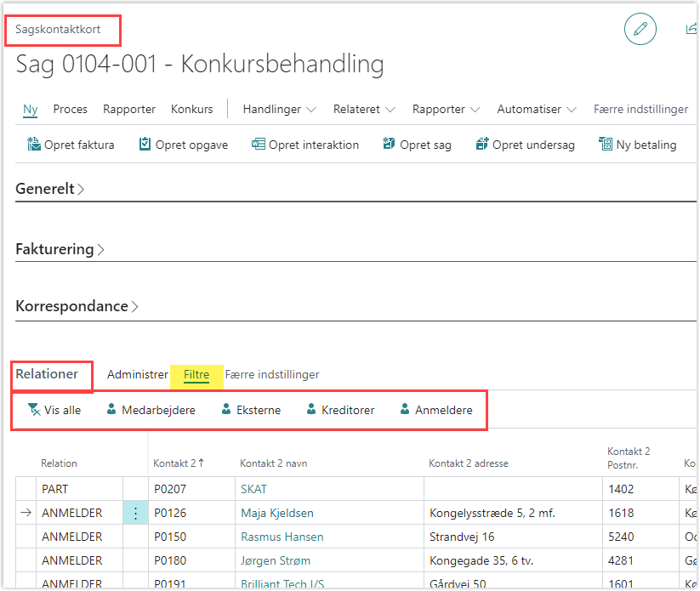Click the Opret opgave icon
The height and width of the screenshot is (591, 700).
(x=145, y=145)
